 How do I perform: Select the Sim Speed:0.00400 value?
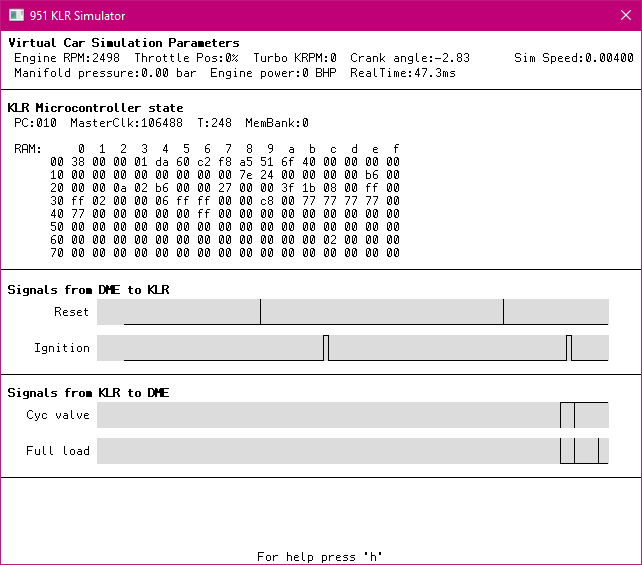(574, 58)
